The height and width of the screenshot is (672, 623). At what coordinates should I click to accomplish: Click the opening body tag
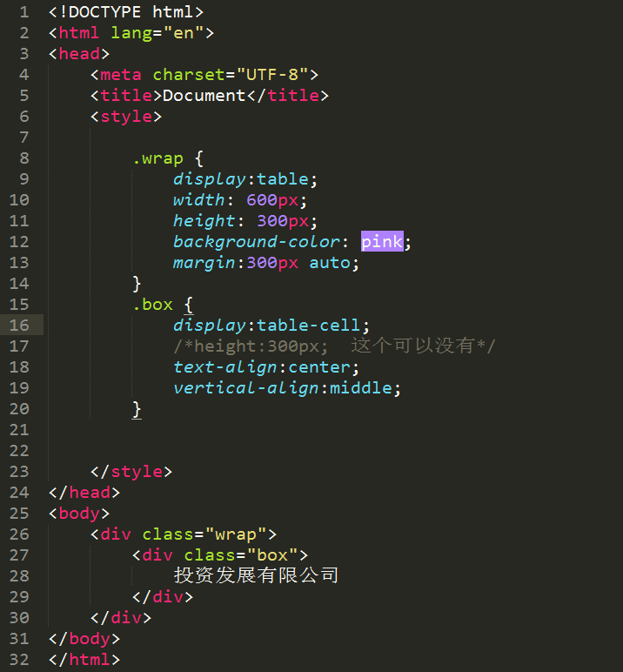(x=79, y=514)
